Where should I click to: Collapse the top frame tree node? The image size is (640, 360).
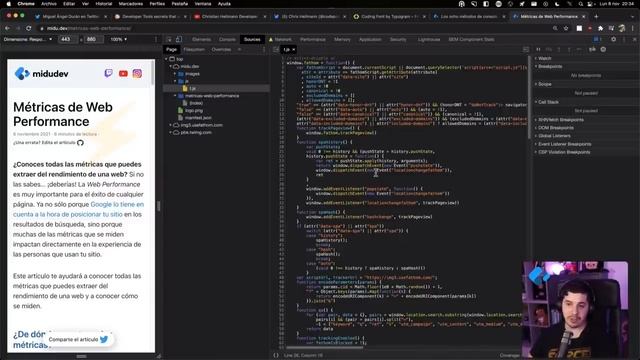point(167,59)
